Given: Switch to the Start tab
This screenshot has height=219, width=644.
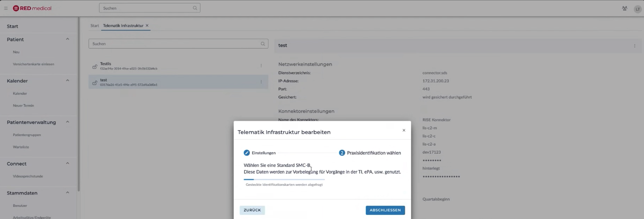Looking at the screenshot, I should pos(95,26).
